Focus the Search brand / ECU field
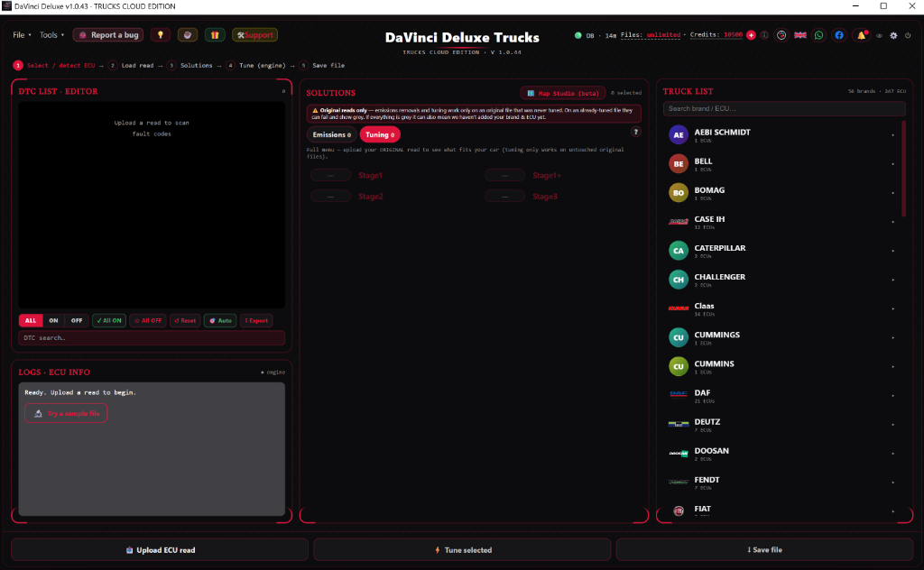Image resolution: width=924 pixels, height=570 pixels. [x=784, y=109]
